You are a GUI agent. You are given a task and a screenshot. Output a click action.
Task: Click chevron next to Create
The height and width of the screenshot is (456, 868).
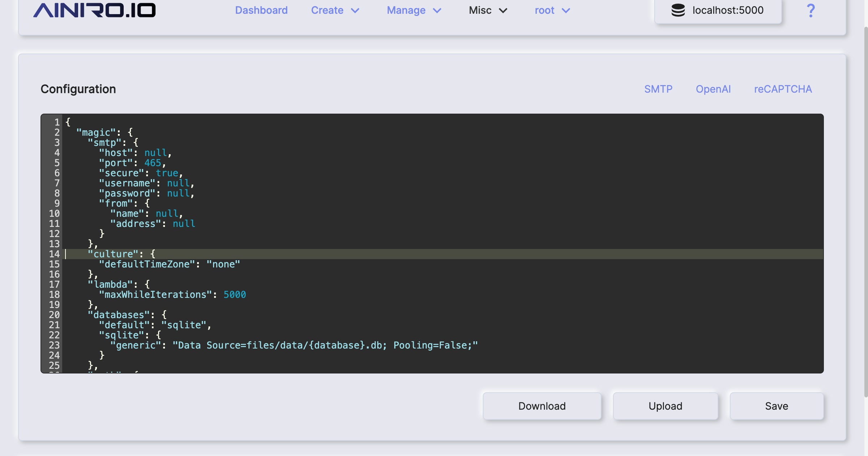pos(355,10)
